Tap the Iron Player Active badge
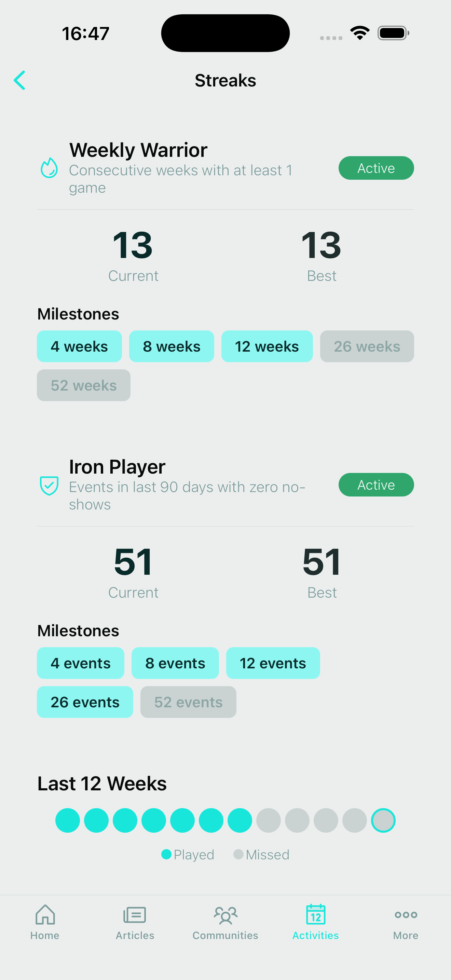451x980 pixels. point(376,485)
